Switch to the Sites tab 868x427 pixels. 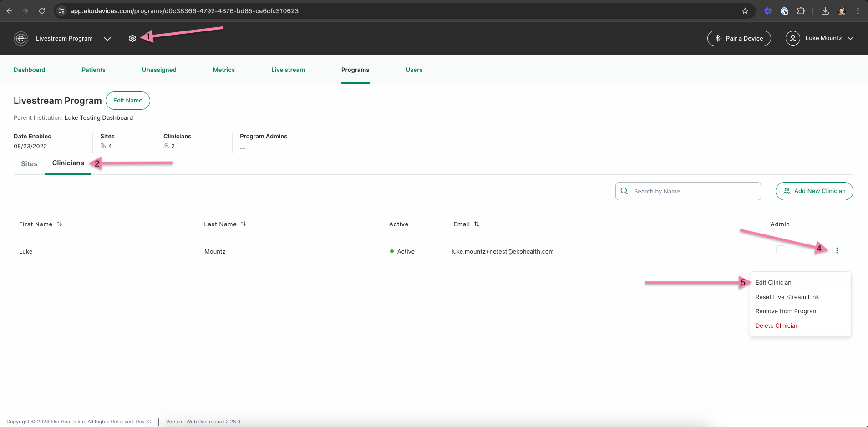(29, 164)
